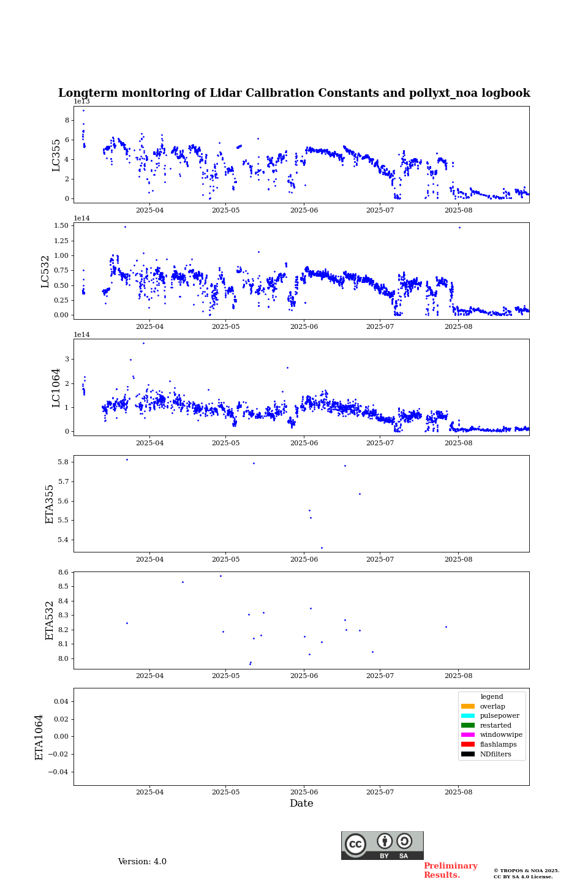588x882 pixels.
Task: Select the LC532 y-axis label
Action: click(x=45, y=271)
